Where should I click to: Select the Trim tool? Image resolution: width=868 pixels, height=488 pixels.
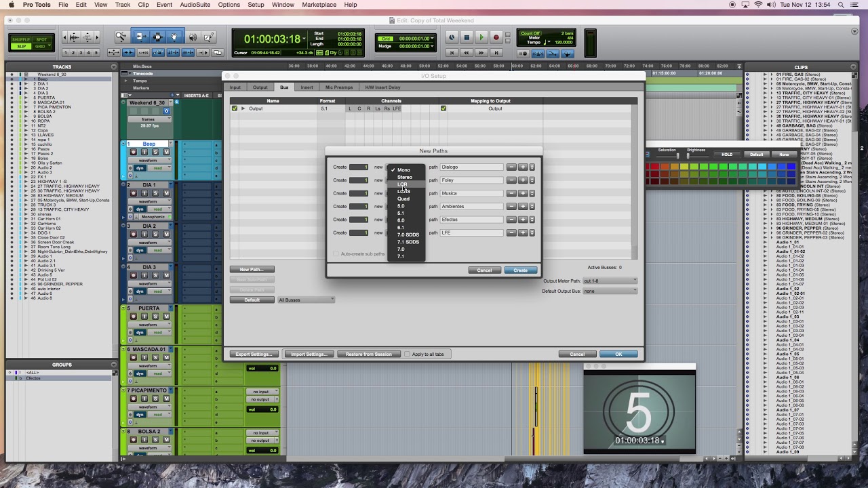(x=141, y=37)
